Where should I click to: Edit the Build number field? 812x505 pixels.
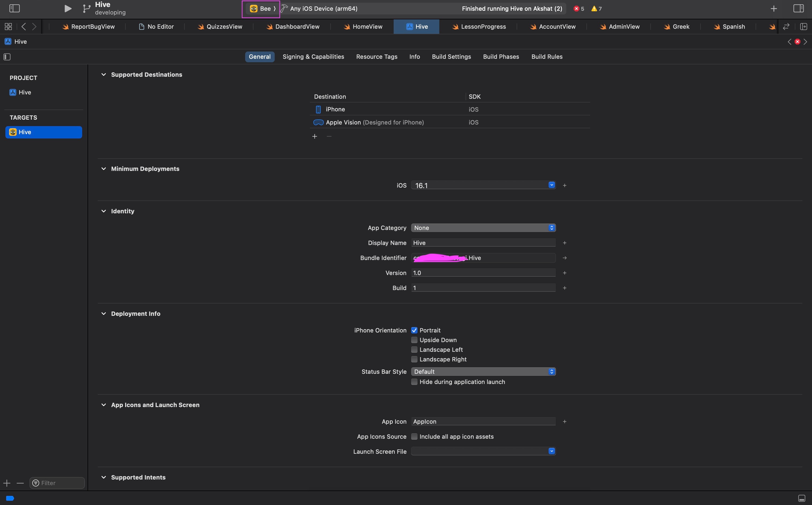point(483,288)
